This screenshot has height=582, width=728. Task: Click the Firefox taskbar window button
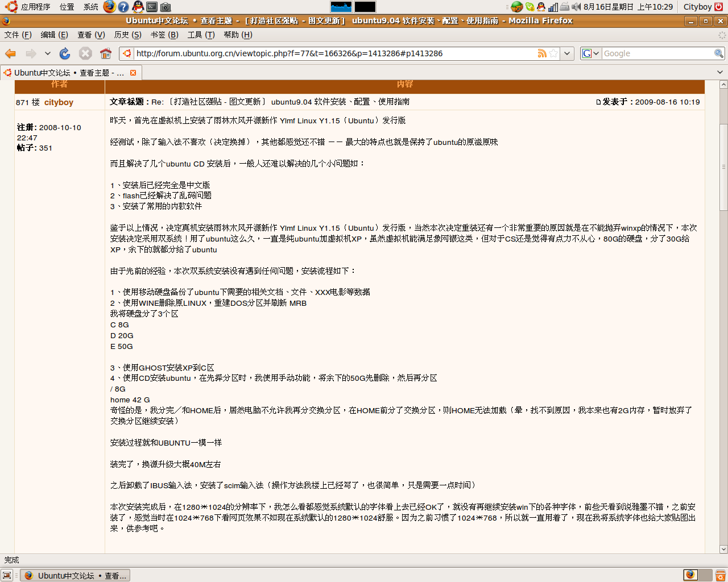click(x=76, y=575)
